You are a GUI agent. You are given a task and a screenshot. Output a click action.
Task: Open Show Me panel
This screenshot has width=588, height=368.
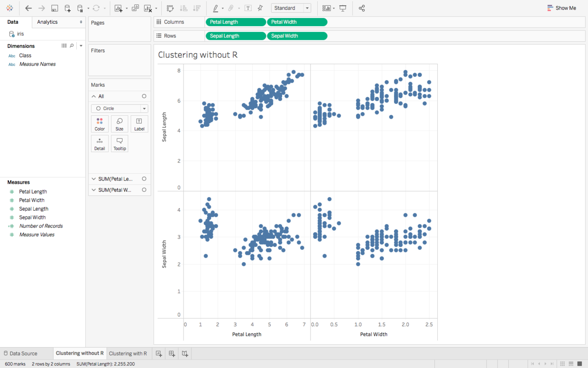pyautogui.click(x=562, y=8)
